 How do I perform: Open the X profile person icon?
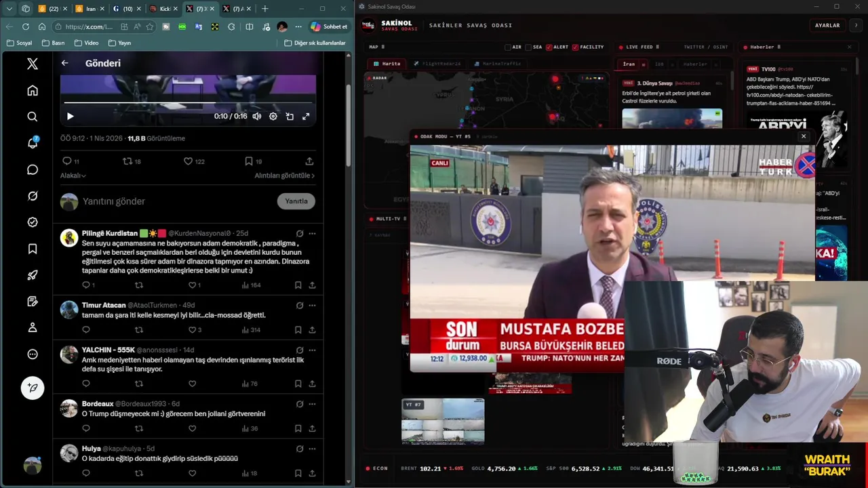(33, 327)
